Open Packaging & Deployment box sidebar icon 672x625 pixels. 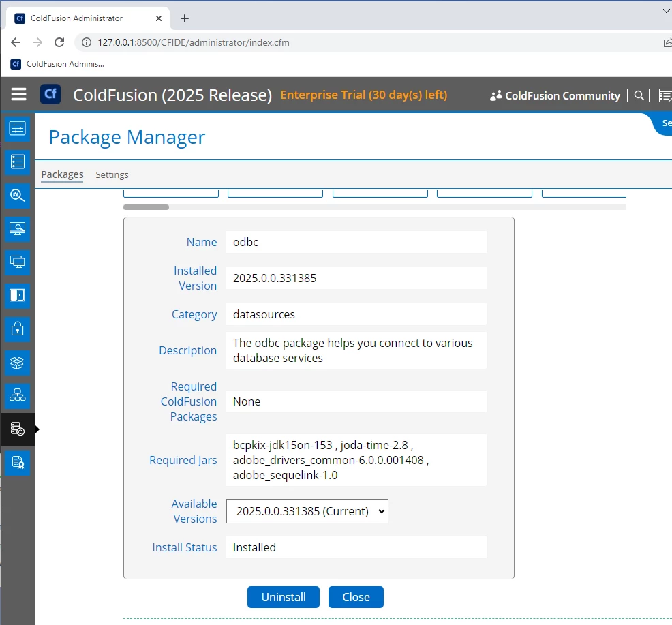tap(17, 363)
